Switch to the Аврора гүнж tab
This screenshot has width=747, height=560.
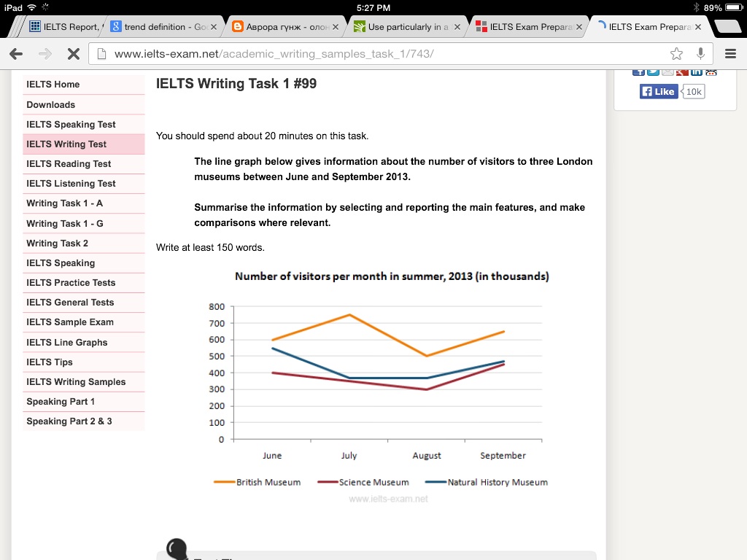coord(285,27)
